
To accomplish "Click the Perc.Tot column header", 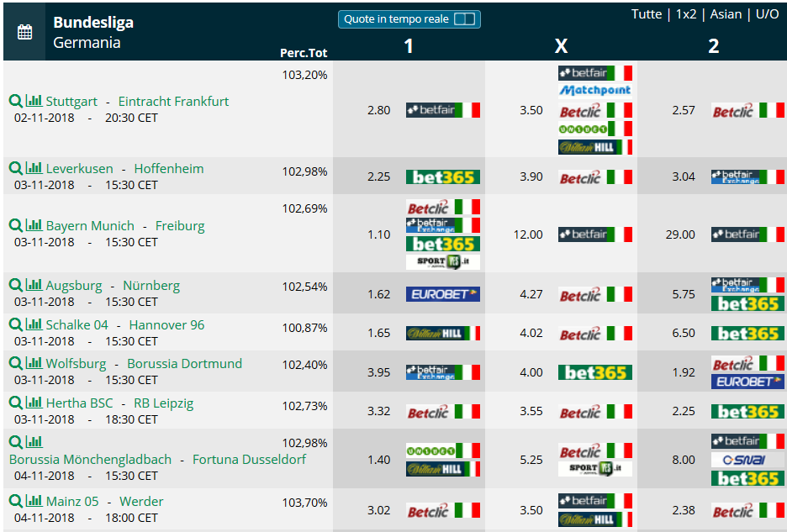I will 304,53.
